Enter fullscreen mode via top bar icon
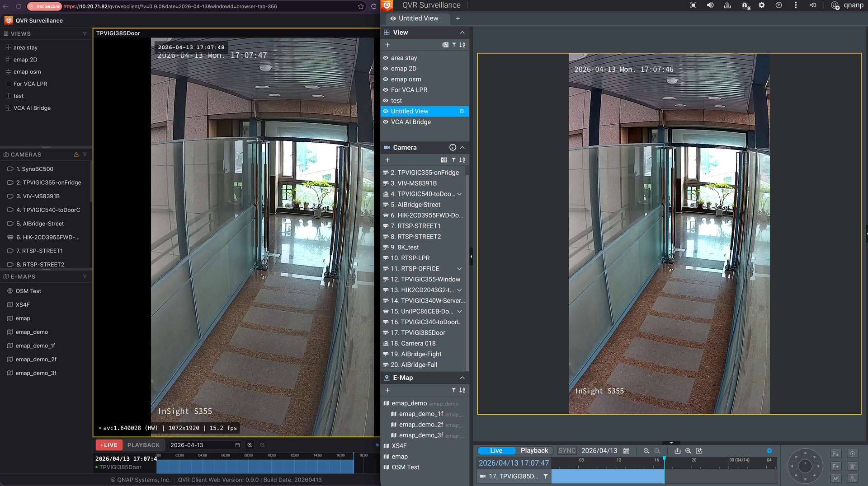 [693, 5]
